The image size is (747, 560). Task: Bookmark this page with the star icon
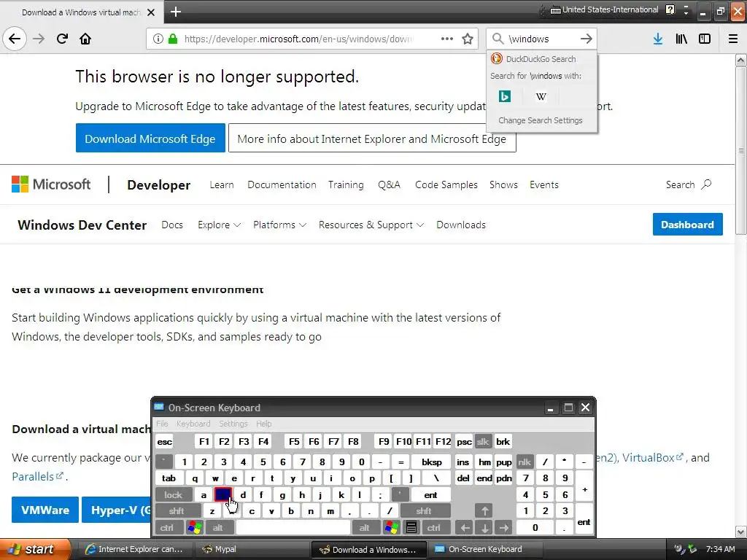point(468,39)
